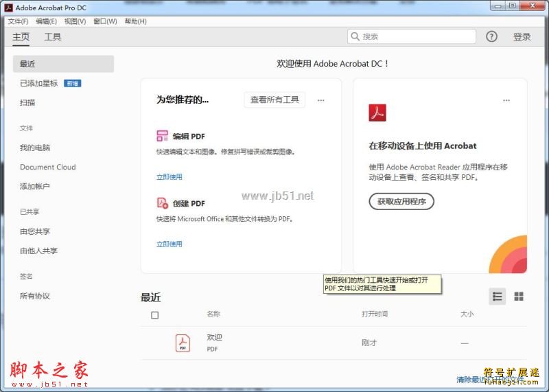This screenshot has height=392, width=549.
Task: Open the 文件(F) menu
Action: coord(19,21)
